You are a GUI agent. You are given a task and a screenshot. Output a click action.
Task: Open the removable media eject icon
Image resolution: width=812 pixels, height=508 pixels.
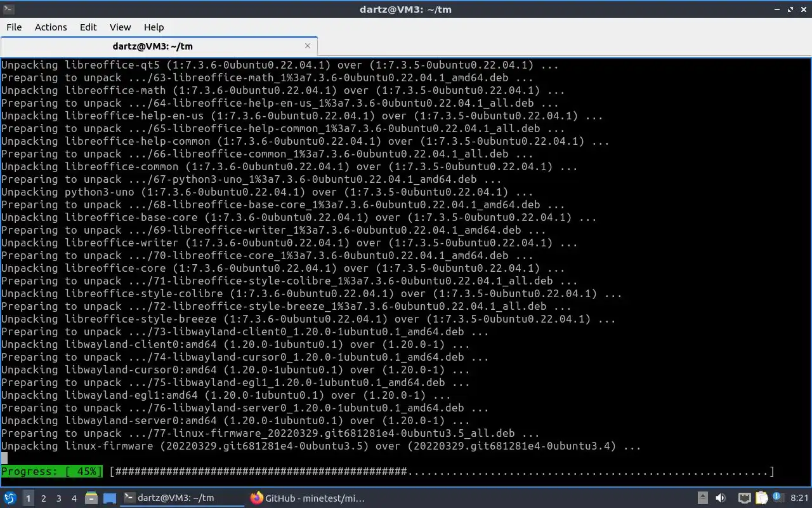[702, 498]
